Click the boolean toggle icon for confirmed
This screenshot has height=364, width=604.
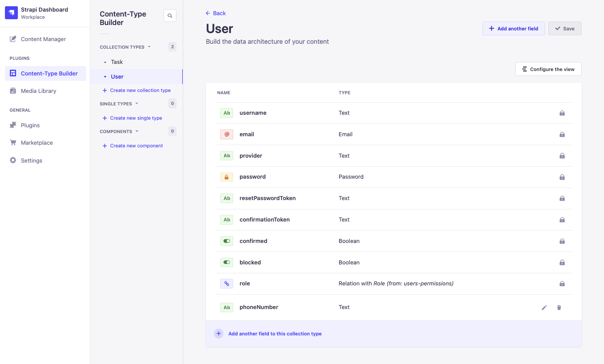coord(227,241)
